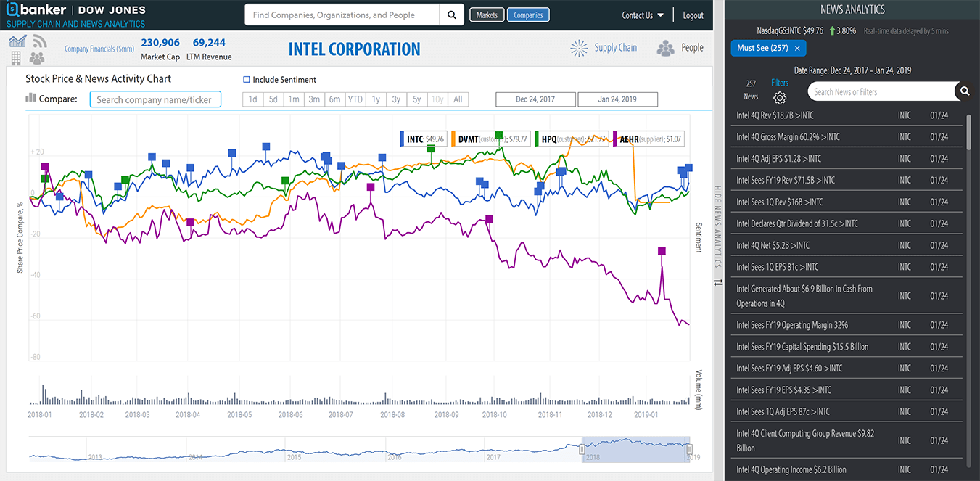
Task: Click the Company Financials ($mm) link
Action: point(99,49)
